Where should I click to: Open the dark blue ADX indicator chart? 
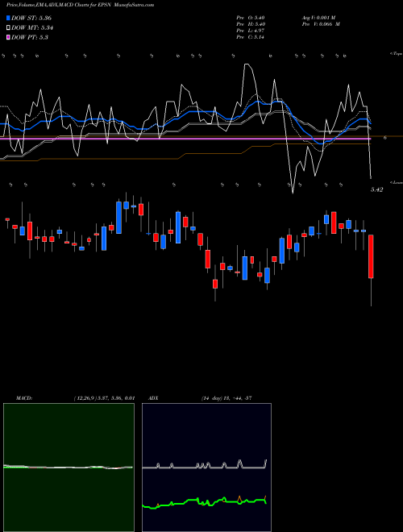tap(206, 468)
